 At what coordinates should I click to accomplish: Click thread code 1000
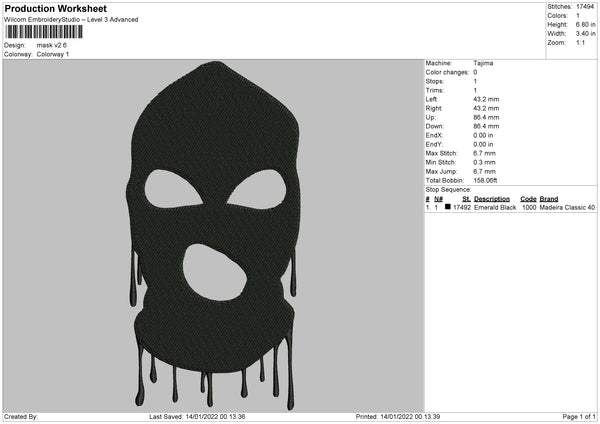529,207
